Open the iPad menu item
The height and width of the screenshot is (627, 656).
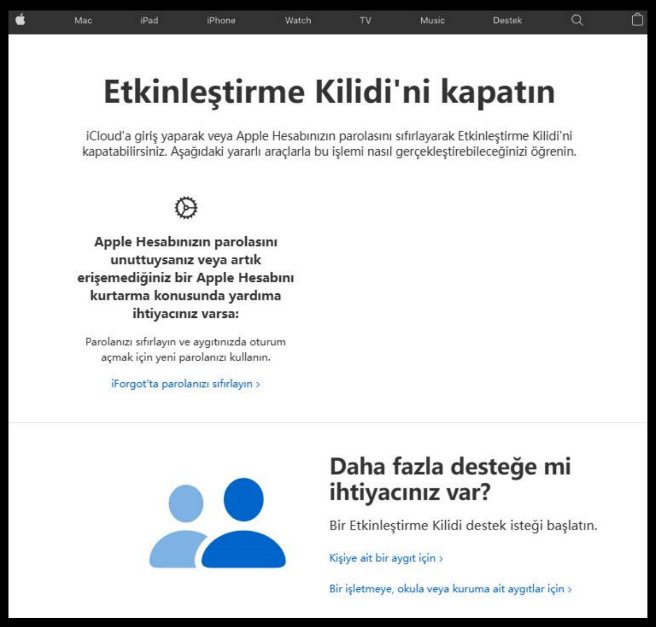[x=149, y=20]
